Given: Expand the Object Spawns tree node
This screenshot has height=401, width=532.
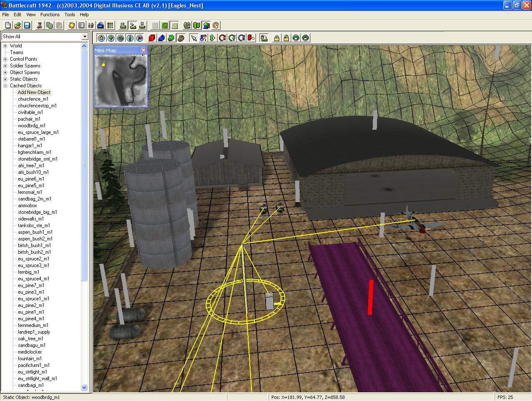Looking at the screenshot, I should [x=5, y=72].
